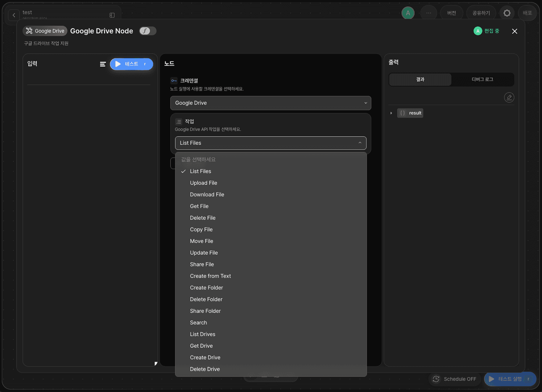Choose Create Drive option
The image size is (542, 392).
click(271, 357)
